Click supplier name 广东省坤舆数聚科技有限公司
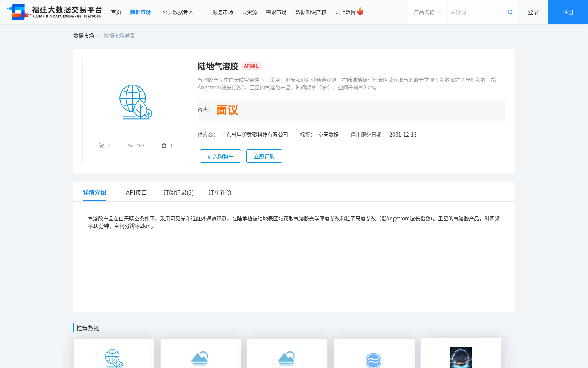Screen dimensions: 588x368 pyautogui.click(x=255, y=135)
